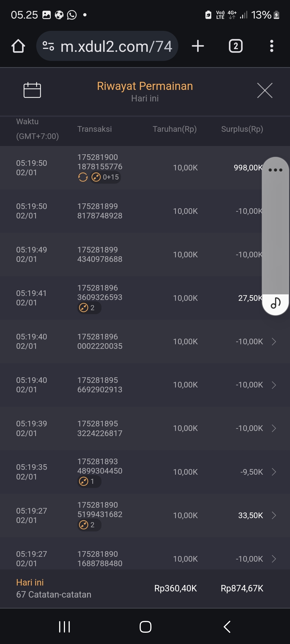Close the Riwayat Permainan panel
Screen dimensions: 290x644
tap(265, 90)
